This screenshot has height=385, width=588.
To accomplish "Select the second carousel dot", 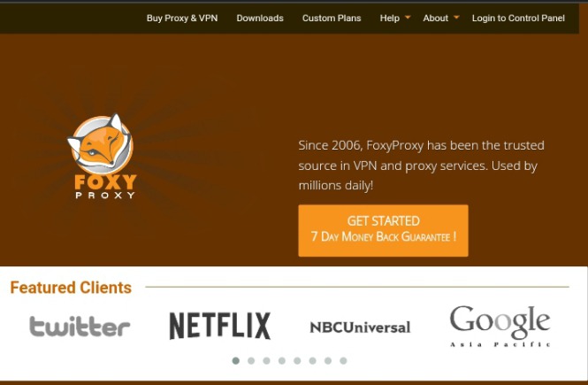I will click(251, 360).
